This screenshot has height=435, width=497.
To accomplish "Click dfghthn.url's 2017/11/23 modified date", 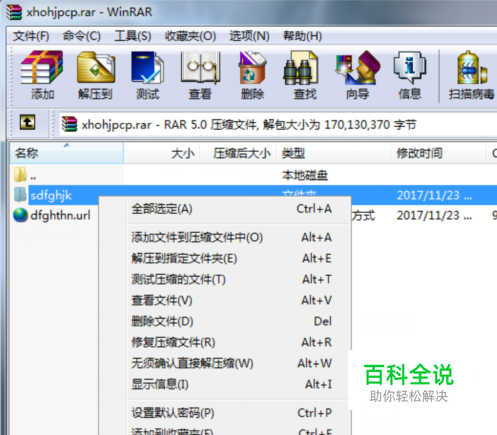I will pos(434,216).
